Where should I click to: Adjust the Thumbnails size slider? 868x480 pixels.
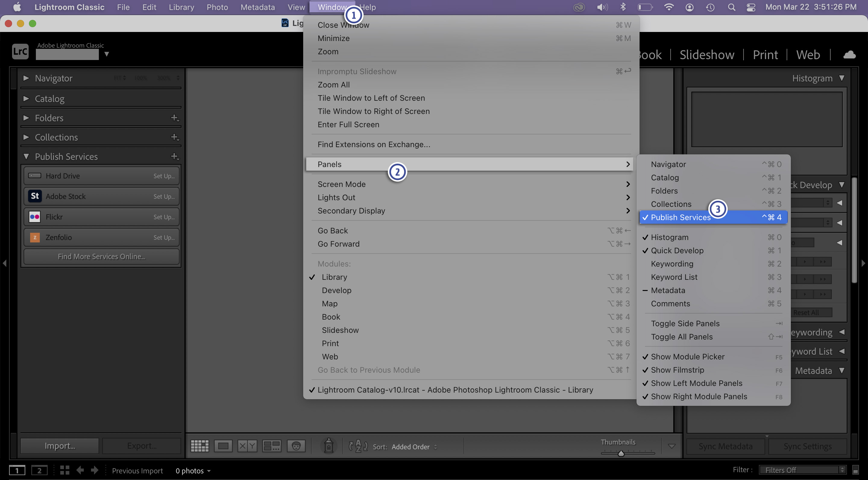621,453
